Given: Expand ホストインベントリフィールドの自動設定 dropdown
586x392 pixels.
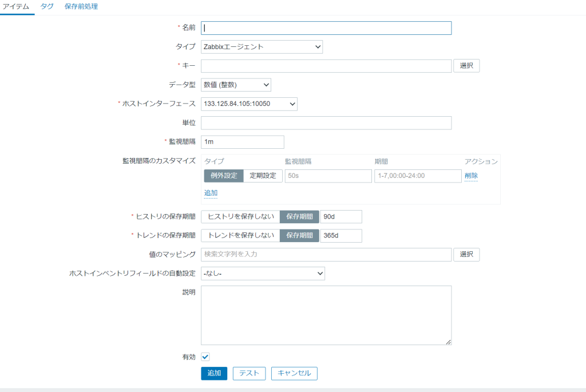Looking at the screenshot, I should click(x=263, y=274).
